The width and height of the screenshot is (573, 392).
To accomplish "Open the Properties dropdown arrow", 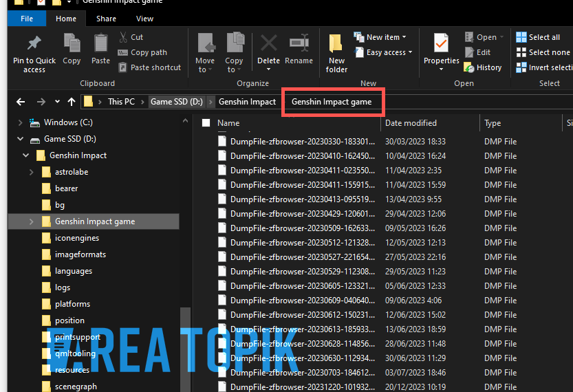I will pos(442,69).
